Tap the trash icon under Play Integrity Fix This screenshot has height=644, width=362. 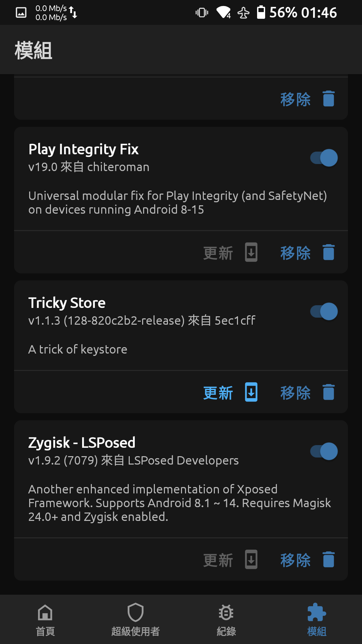[x=328, y=252]
